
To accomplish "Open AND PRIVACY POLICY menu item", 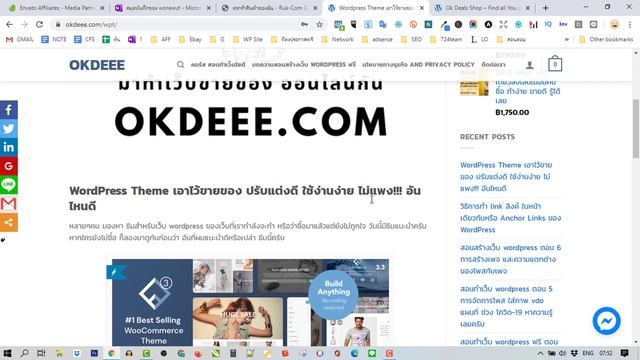I will [418, 64].
